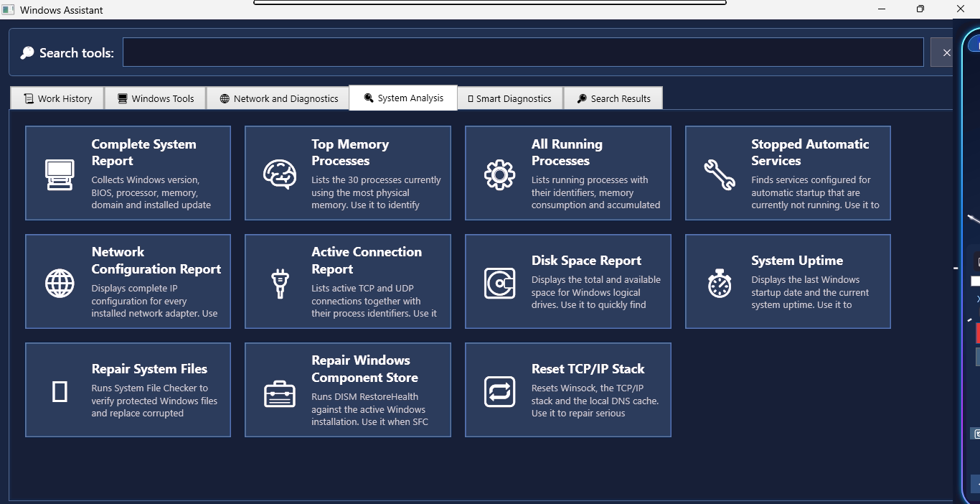The image size is (980, 504).
Task: Click the stopwatch icon on System Uptime
Action: (x=720, y=283)
